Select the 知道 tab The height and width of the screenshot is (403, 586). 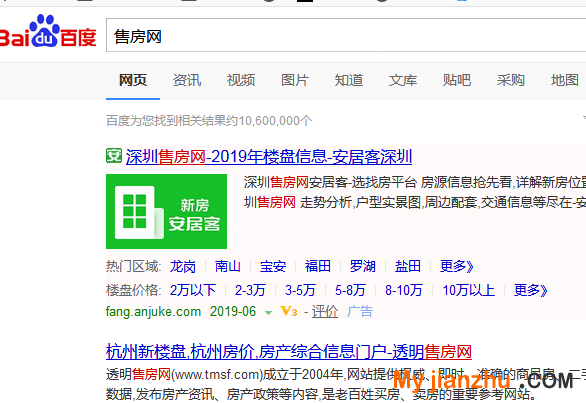tap(349, 80)
